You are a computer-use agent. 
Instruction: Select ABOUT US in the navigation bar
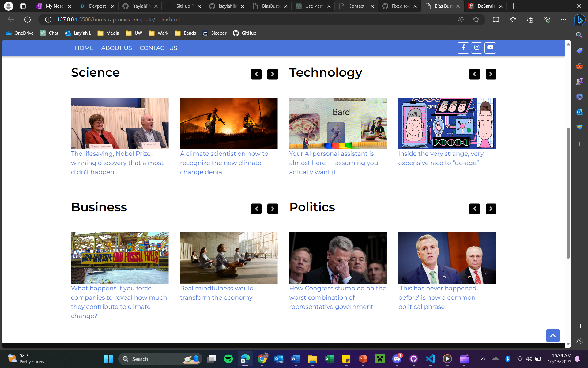click(116, 48)
